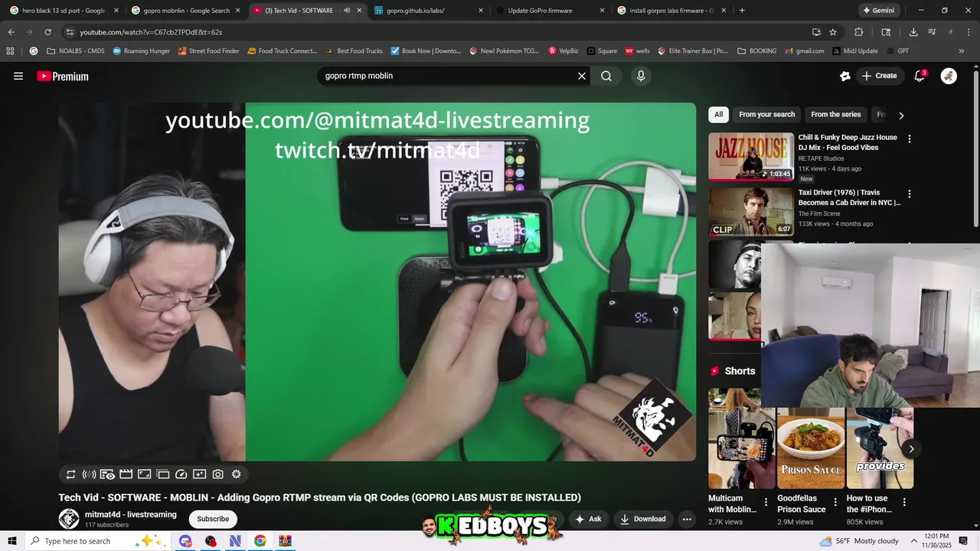Open Chrome downloads icon
The image size is (980, 551).
tap(913, 32)
